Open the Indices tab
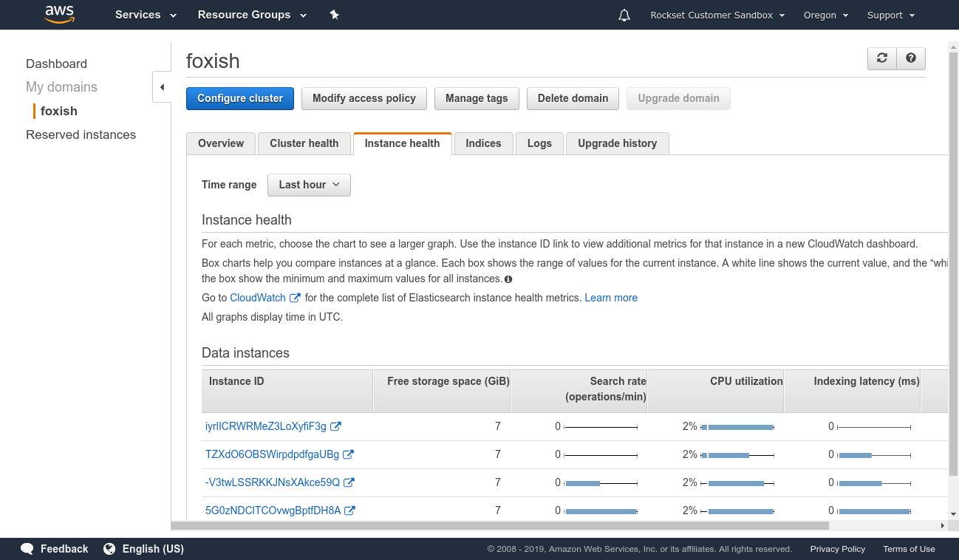 484,143
